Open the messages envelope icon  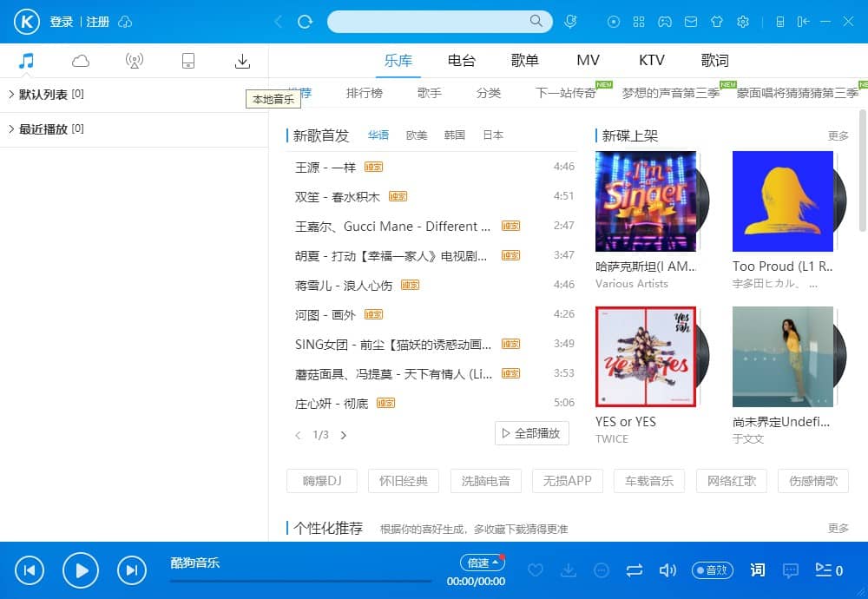(691, 22)
